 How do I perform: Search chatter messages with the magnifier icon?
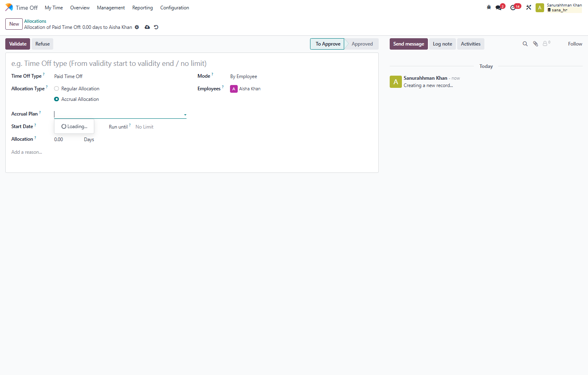(525, 44)
